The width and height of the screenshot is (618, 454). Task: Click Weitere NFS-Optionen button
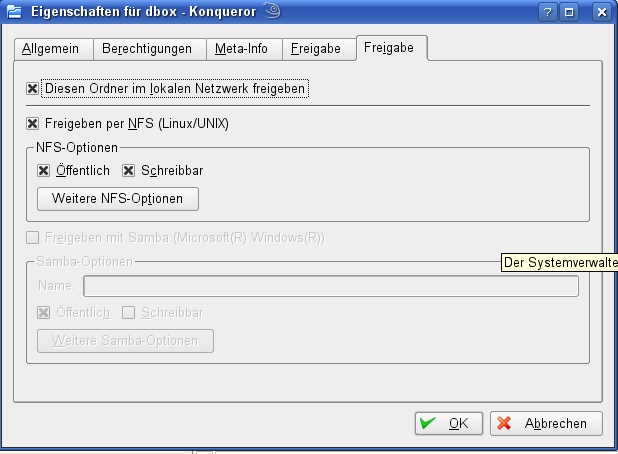tap(118, 199)
